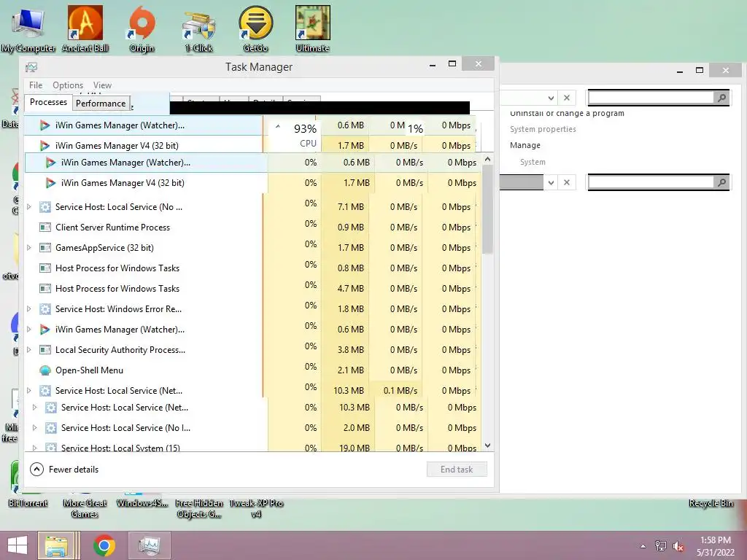Select the Tweak-XP Pro v4 desktop shortcut
This screenshot has height=560, width=747.
[256, 507]
